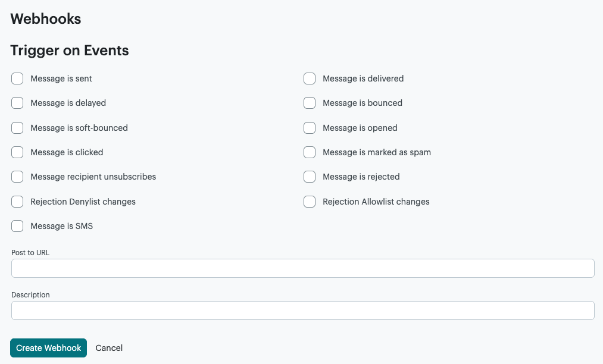
Task: Click the Post to URL label
Action: [x=30, y=252]
